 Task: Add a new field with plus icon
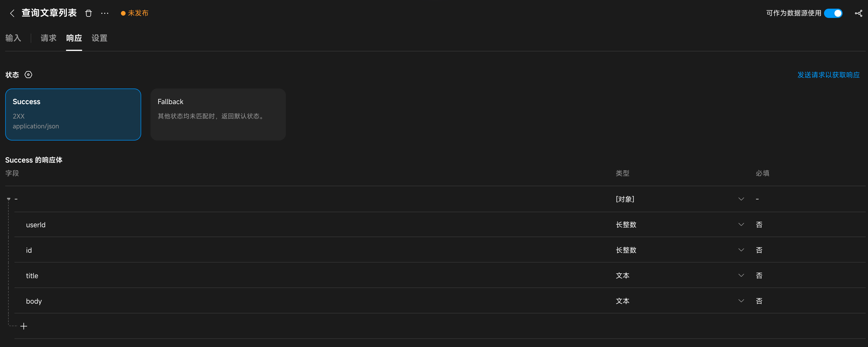click(x=24, y=326)
